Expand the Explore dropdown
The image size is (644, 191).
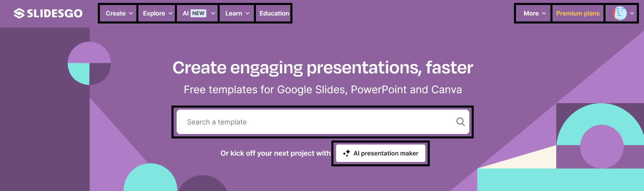157,13
